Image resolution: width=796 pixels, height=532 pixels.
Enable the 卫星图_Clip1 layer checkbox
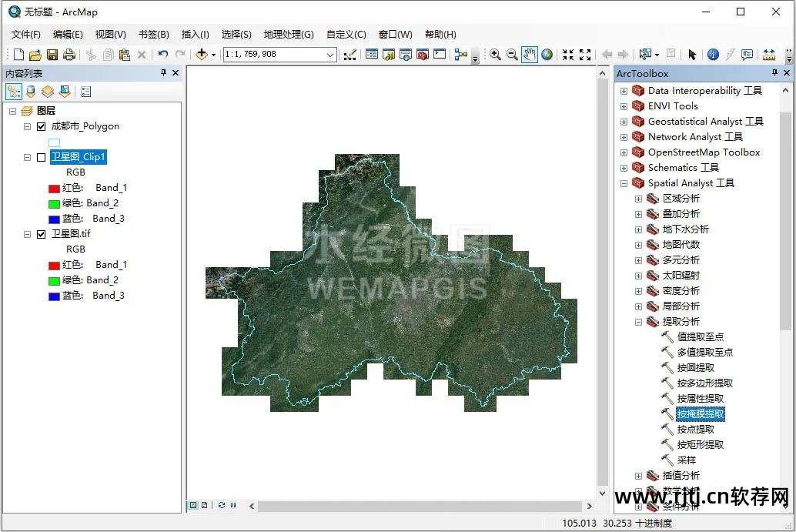(42, 157)
